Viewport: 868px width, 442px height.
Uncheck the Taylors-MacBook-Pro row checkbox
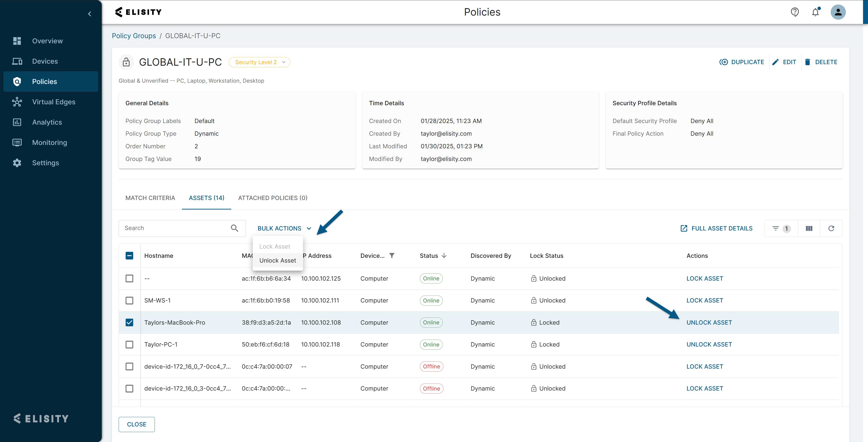click(x=129, y=322)
